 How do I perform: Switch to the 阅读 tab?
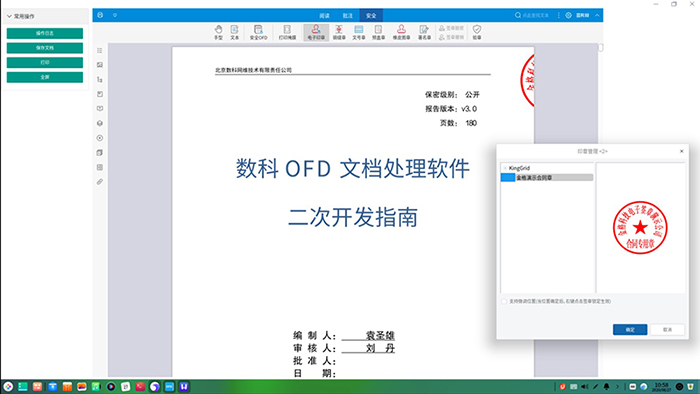325,16
